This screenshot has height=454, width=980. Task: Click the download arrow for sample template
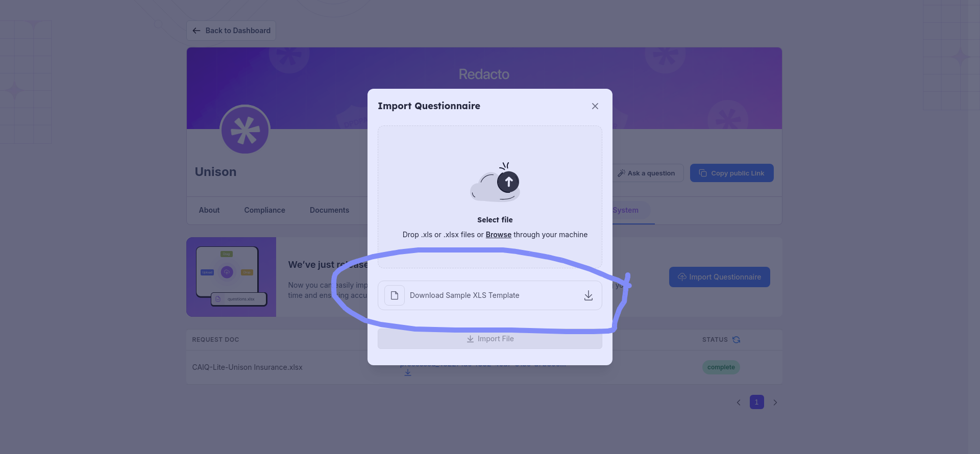click(x=588, y=295)
